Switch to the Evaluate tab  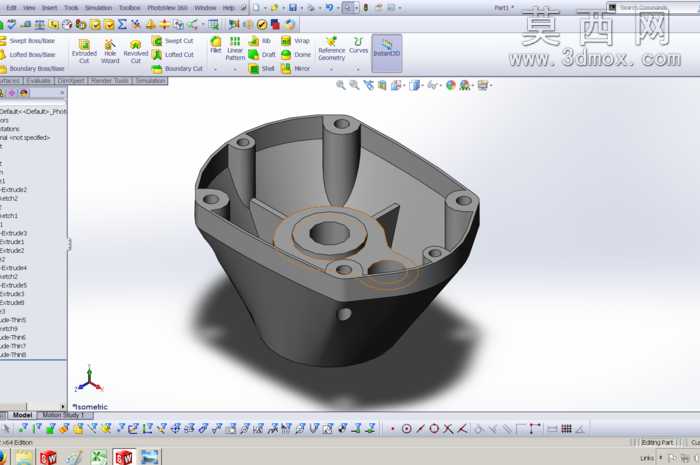click(38, 80)
